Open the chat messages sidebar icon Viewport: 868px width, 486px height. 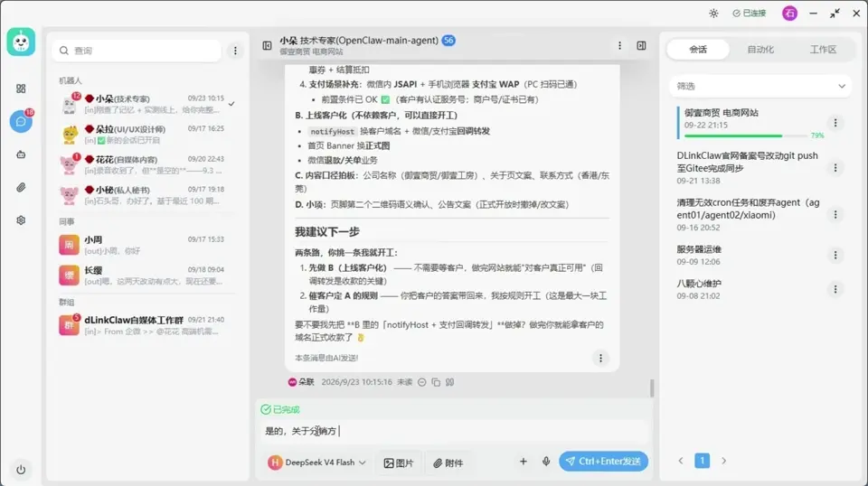[x=21, y=121]
